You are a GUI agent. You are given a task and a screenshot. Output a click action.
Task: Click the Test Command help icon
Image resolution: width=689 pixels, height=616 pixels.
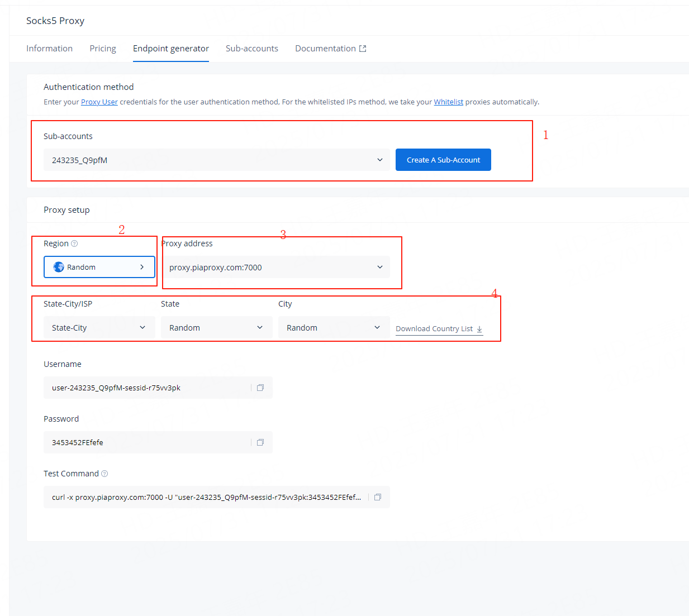(x=104, y=474)
